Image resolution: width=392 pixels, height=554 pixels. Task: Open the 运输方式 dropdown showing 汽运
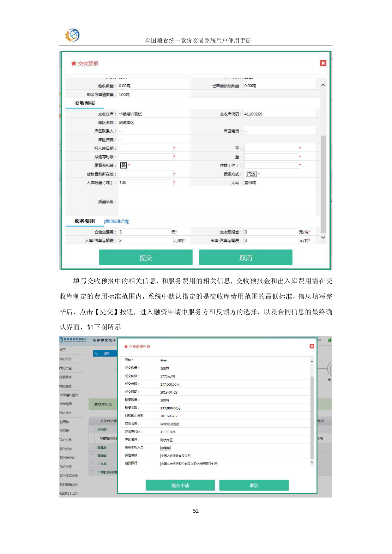tap(251, 174)
